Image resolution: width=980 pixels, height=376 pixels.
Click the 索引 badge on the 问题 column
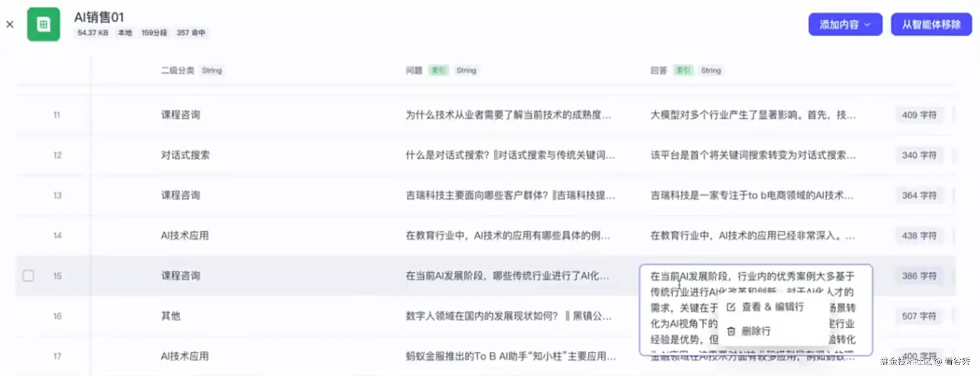click(438, 70)
